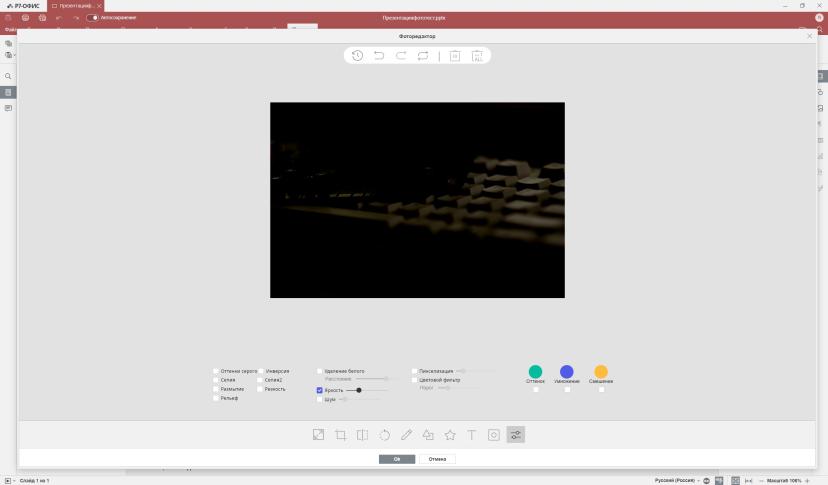Viewport: 828px width, 485px height.
Task: Select the Mask tool
Action: [x=494, y=435]
